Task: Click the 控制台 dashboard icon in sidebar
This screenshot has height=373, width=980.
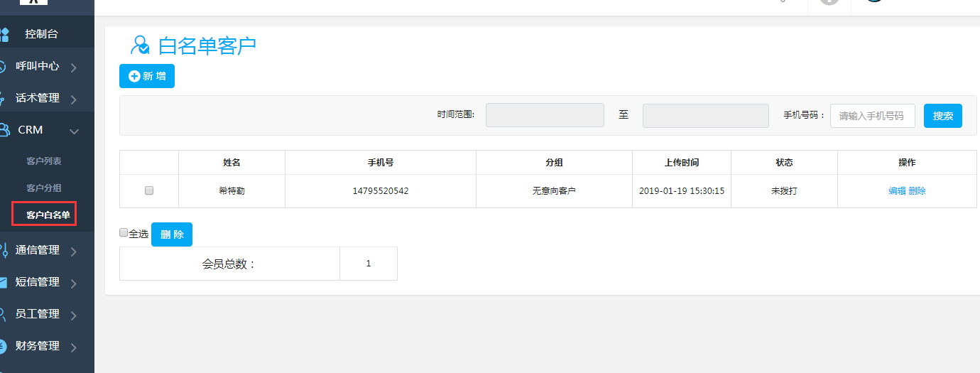Action: pyautogui.click(x=4, y=34)
